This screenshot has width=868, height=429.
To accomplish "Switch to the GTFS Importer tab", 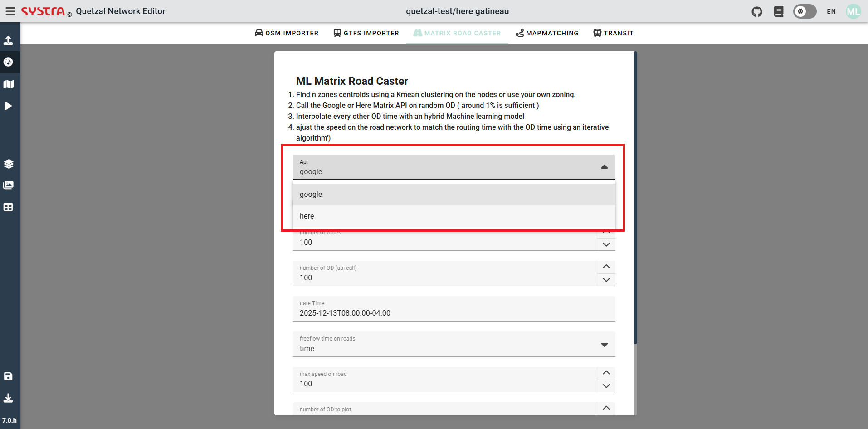I will tap(366, 33).
